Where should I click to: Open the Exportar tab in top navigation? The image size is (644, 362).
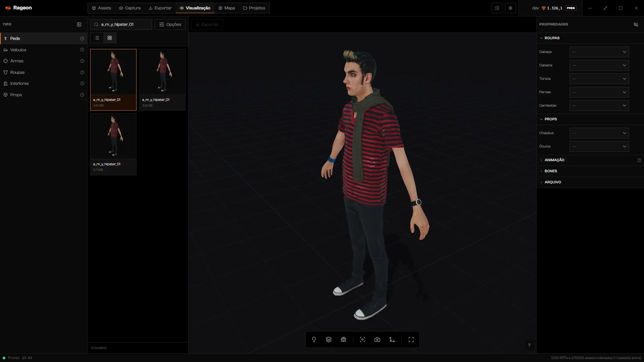point(160,8)
